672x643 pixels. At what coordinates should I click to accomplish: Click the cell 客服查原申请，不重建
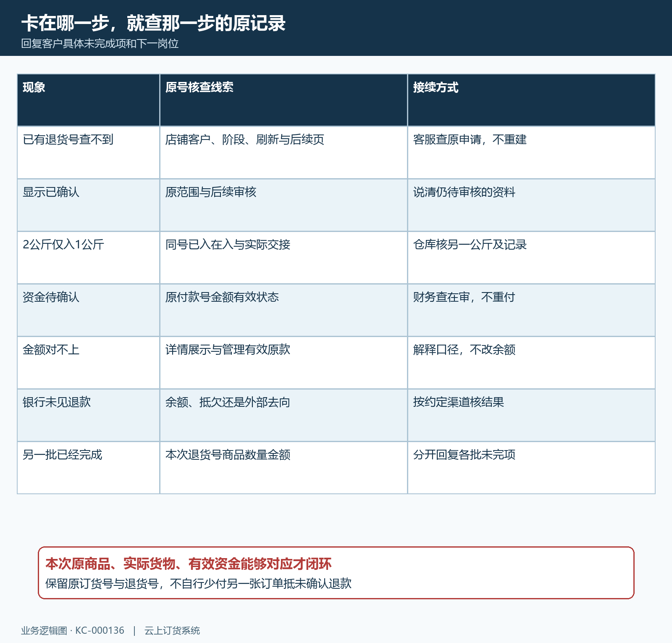coord(531,153)
